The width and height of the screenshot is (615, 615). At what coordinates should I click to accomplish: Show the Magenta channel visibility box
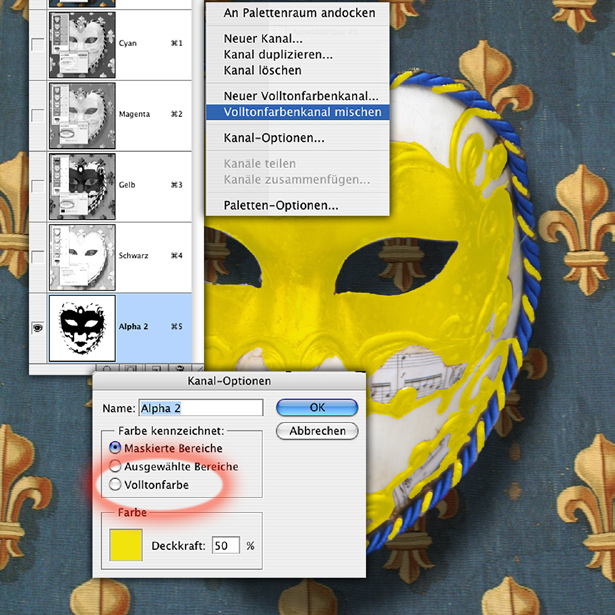(x=38, y=115)
